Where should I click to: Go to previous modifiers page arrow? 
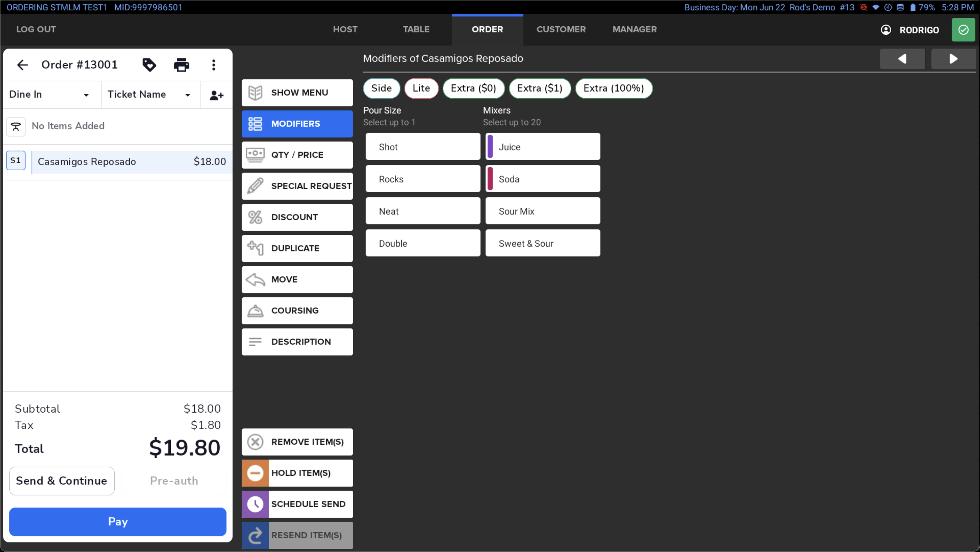click(902, 59)
